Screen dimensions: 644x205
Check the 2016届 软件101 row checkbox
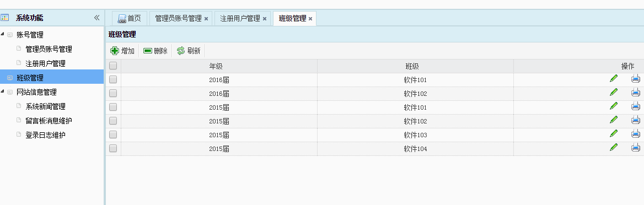pyautogui.click(x=113, y=79)
